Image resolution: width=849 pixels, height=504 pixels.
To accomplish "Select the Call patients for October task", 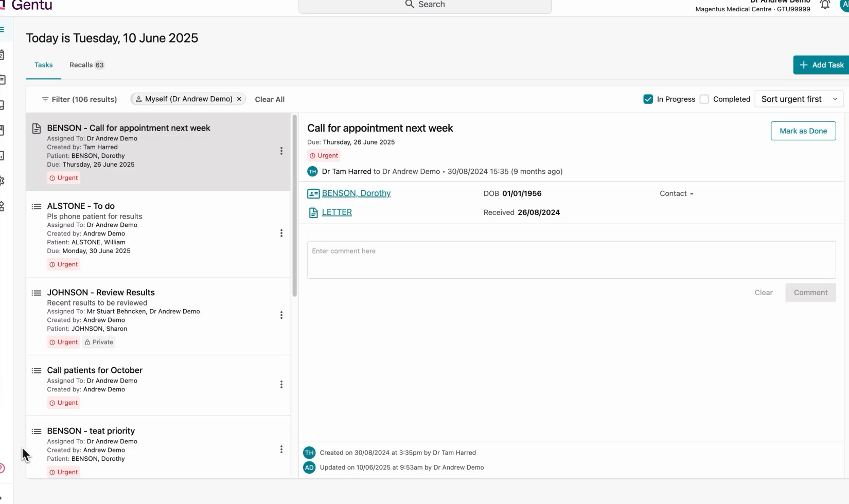I will (158, 386).
